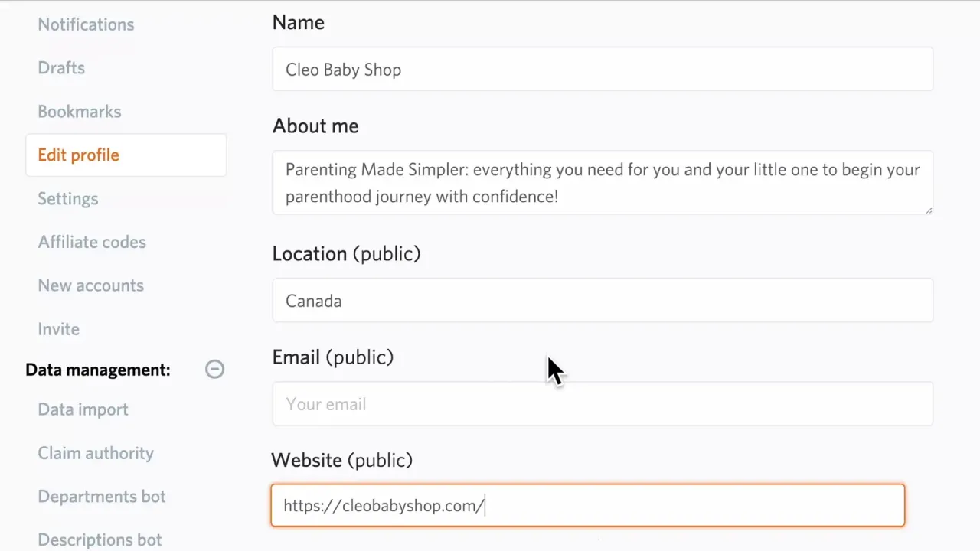Open Data import option
This screenshot has width=980, height=551.
coord(83,409)
